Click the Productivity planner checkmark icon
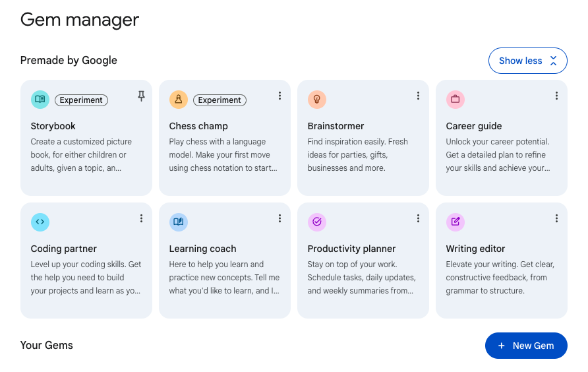This screenshot has height=372, width=588. (x=317, y=222)
